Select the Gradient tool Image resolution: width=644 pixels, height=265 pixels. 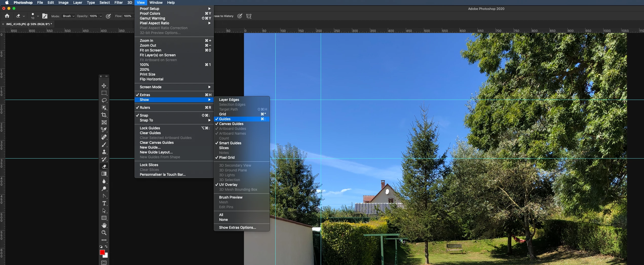(104, 174)
